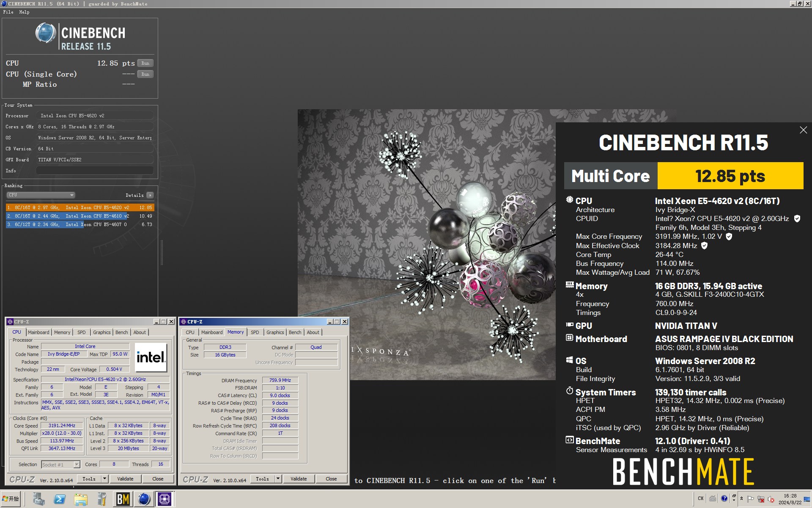Click verification shield beside Max Effective Clock
The height and width of the screenshot is (508, 812).
(x=704, y=246)
